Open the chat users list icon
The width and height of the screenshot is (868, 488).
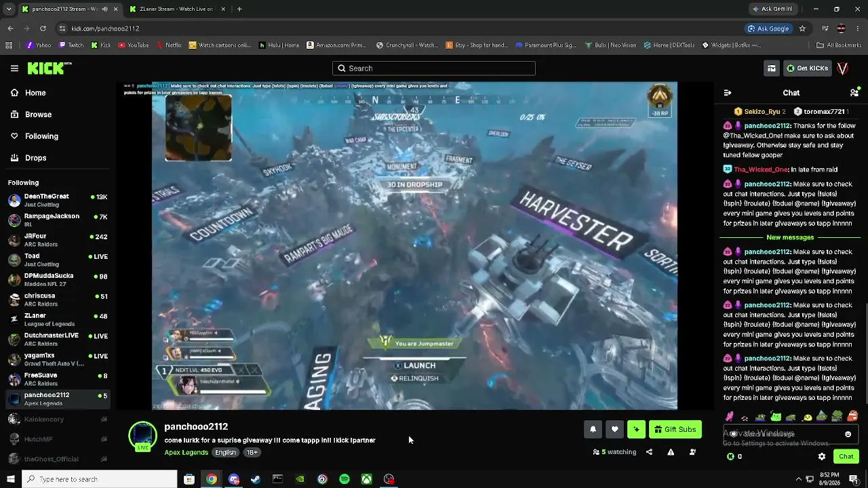pyautogui.click(x=854, y=93)
